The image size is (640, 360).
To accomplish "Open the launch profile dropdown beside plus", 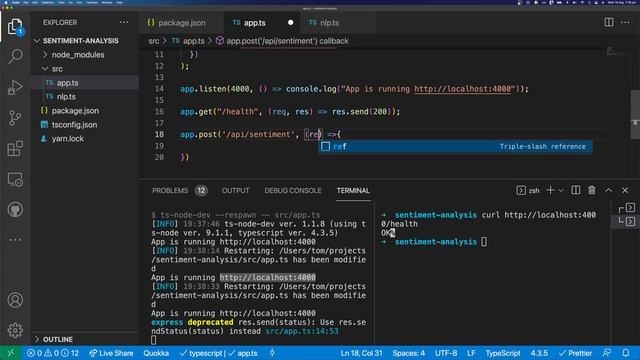I will coord(561,191).
